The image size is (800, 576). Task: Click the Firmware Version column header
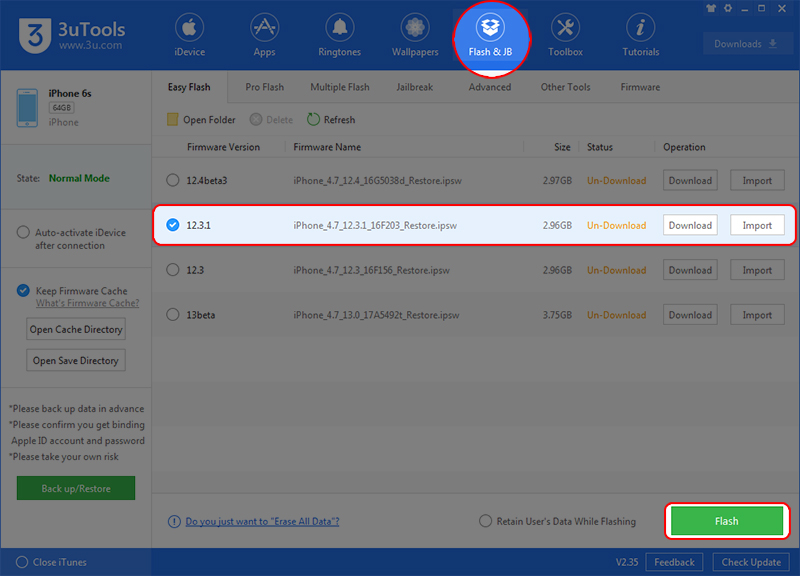223,147
